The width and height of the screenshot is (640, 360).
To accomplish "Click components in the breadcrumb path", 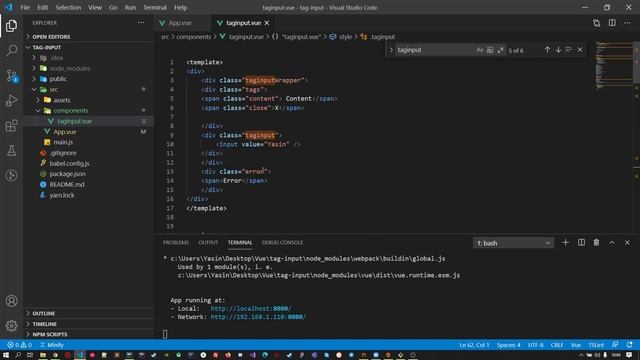I will click(193, 37).
